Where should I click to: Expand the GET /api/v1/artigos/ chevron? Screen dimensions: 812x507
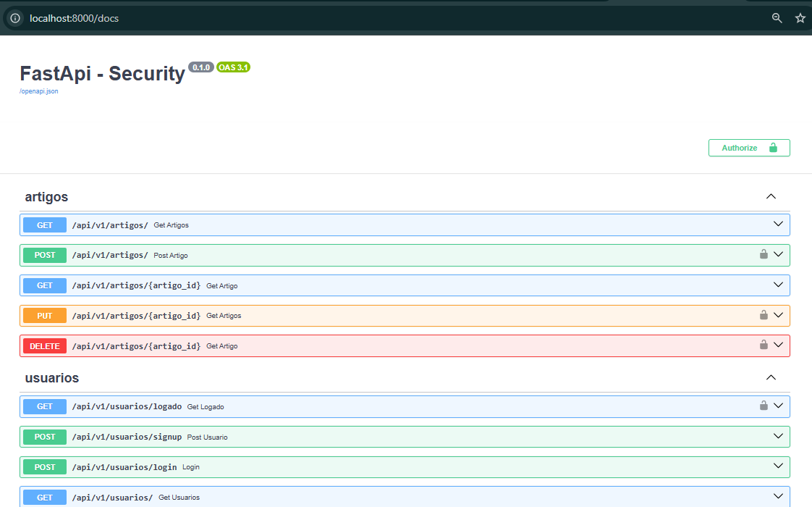coord(778,224)
